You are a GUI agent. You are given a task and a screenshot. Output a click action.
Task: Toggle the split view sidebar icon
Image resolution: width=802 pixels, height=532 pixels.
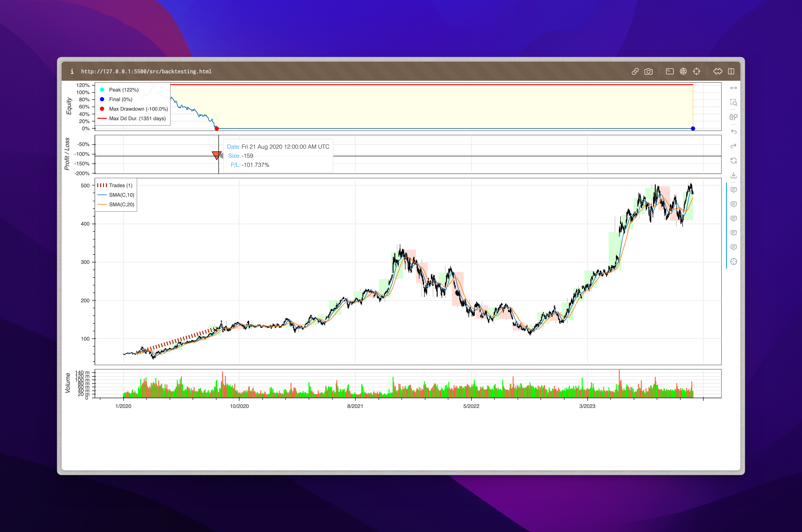click(x=731, y=72)
